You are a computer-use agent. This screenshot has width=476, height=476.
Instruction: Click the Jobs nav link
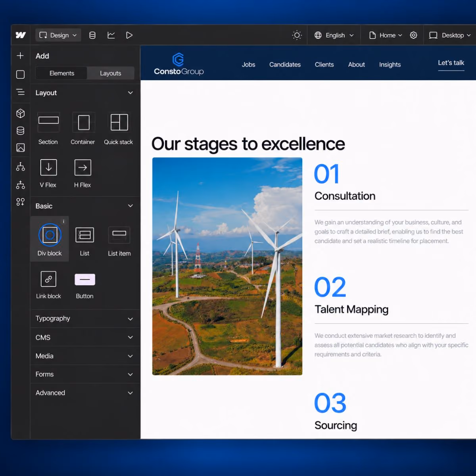pos(249,65)
